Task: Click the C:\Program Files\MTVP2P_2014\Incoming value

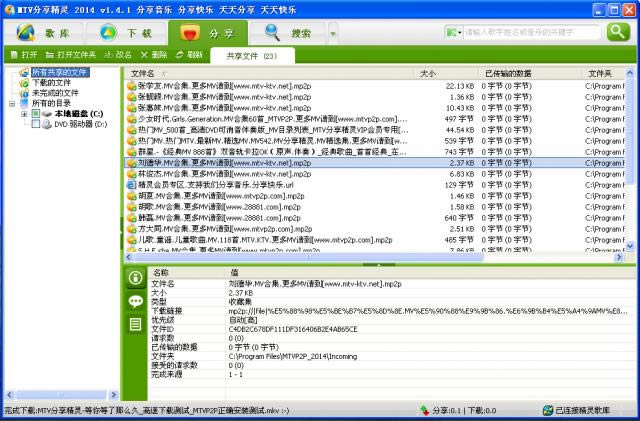Action: [293, 356]
